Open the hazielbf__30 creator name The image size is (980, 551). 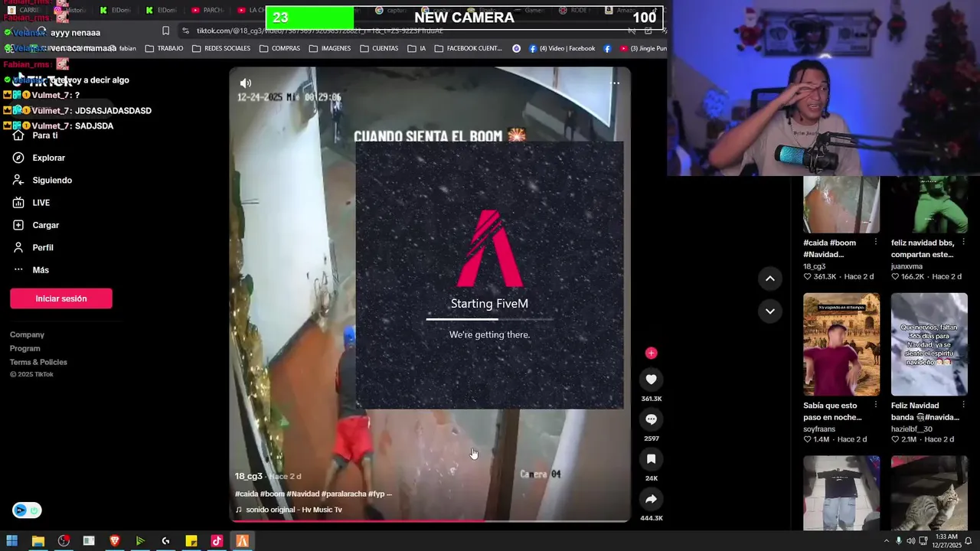coord(912,429)
